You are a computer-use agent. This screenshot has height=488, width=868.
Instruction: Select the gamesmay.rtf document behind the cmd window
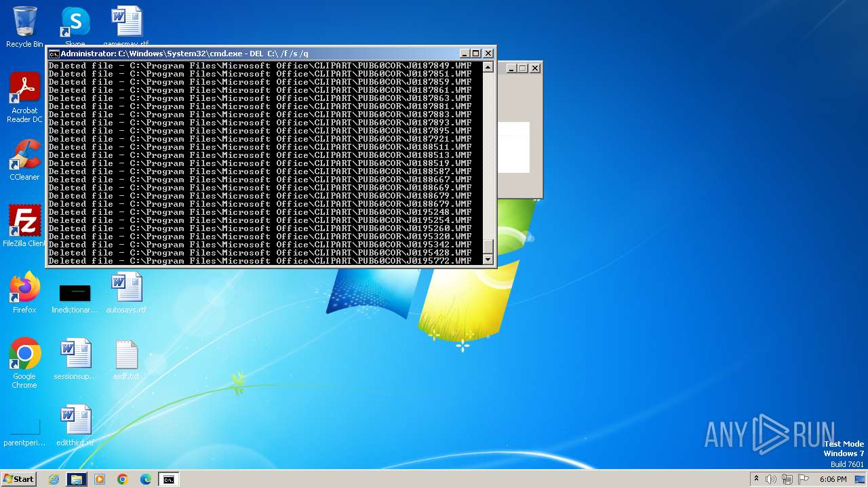click(127, 26)
